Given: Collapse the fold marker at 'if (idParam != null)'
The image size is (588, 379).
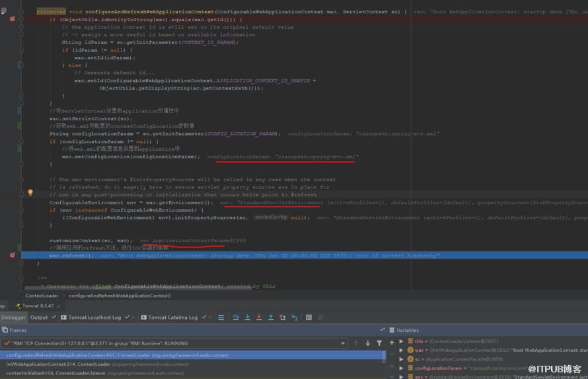Looking at the screenshot, I should (21, 50).
